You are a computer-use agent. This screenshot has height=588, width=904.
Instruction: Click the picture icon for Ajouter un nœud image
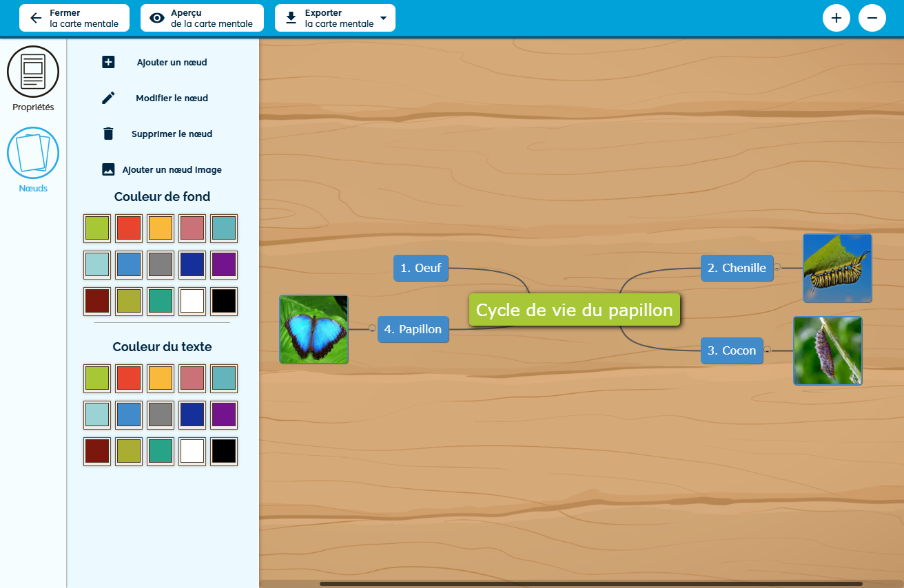(108, 169)
